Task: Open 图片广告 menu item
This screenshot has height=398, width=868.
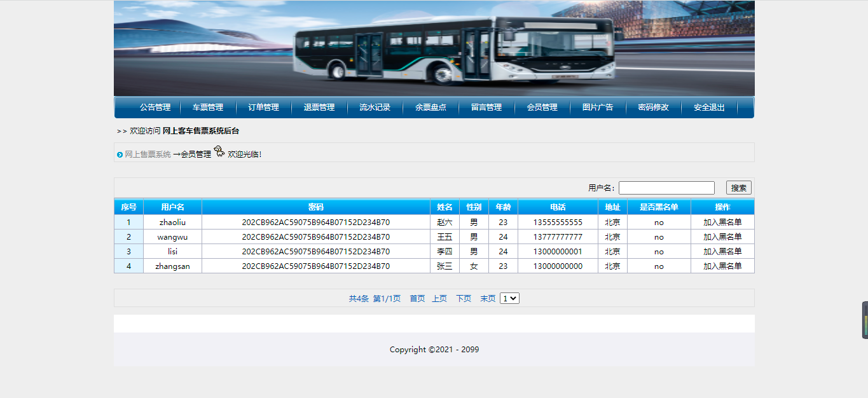Action: pos(598,107)
